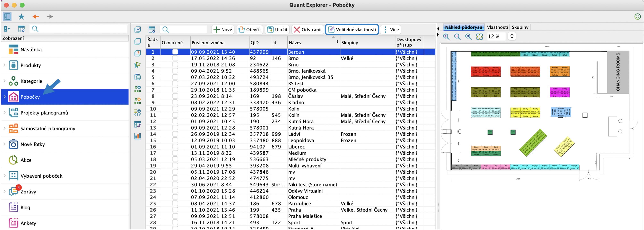Click the clipboard list icon
The width and height of the screenshot is (644, 230).
point(137,77)
